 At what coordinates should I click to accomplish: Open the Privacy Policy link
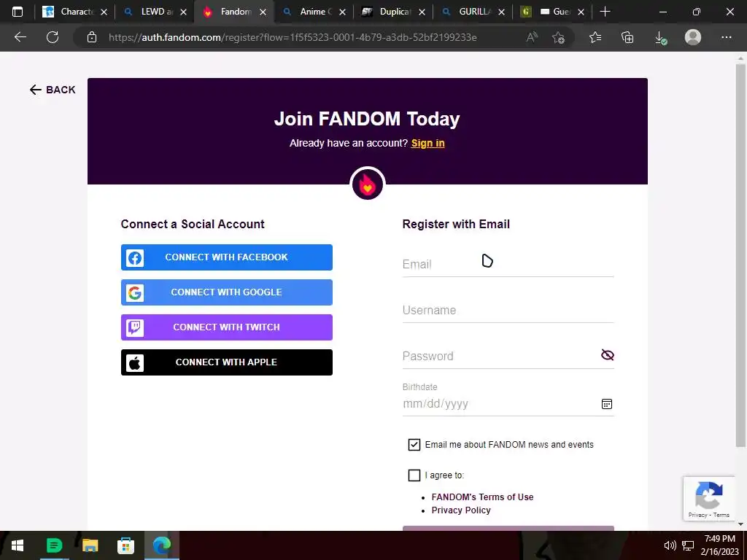click(461, 510)
